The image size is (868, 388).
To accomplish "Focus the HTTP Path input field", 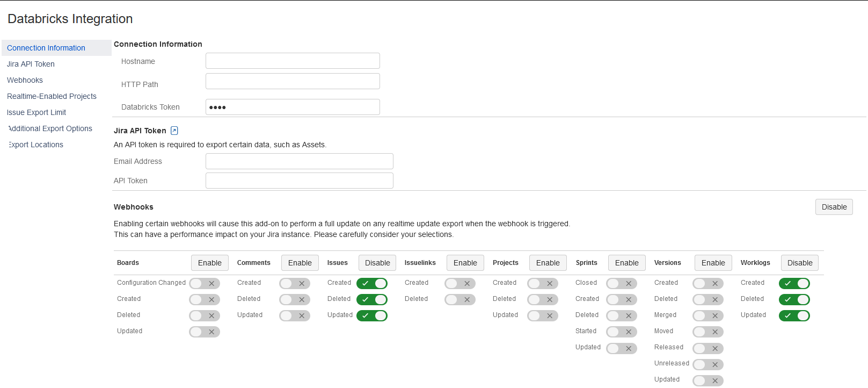I will pos(293,81).
